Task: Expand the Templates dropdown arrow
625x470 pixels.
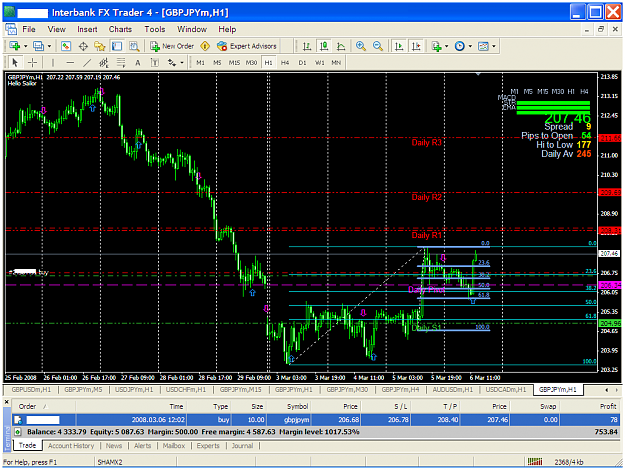Action: [x=494, y=46]
